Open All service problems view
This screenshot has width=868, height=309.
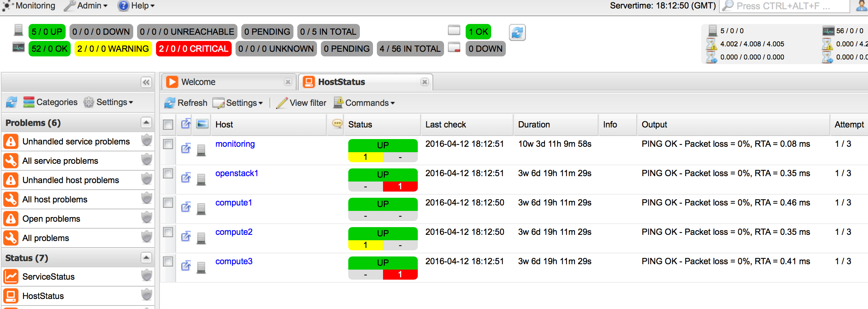point(60,161)
